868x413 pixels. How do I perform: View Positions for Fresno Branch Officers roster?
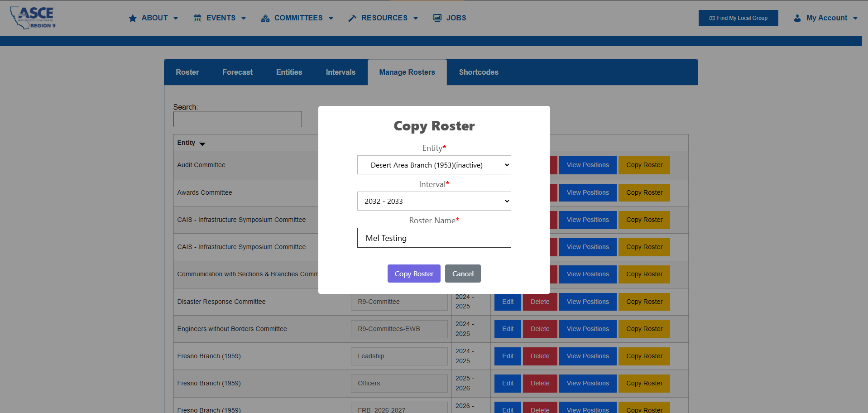(588, 384)
